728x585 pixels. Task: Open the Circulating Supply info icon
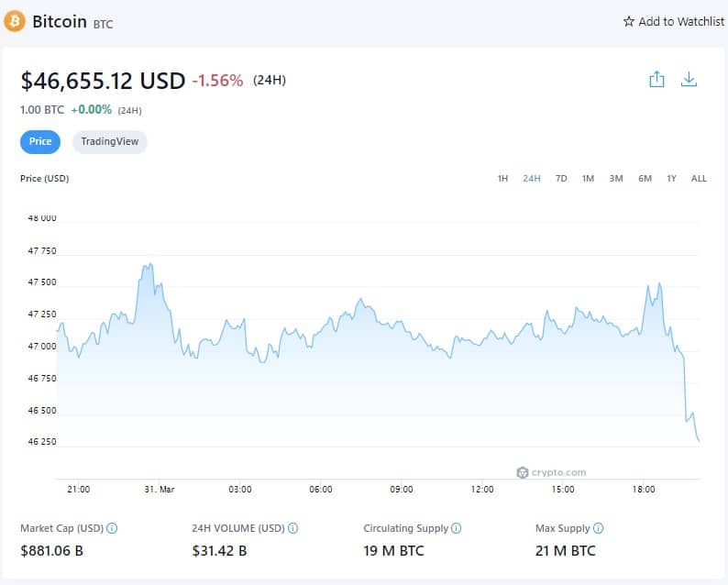(457, 528)
